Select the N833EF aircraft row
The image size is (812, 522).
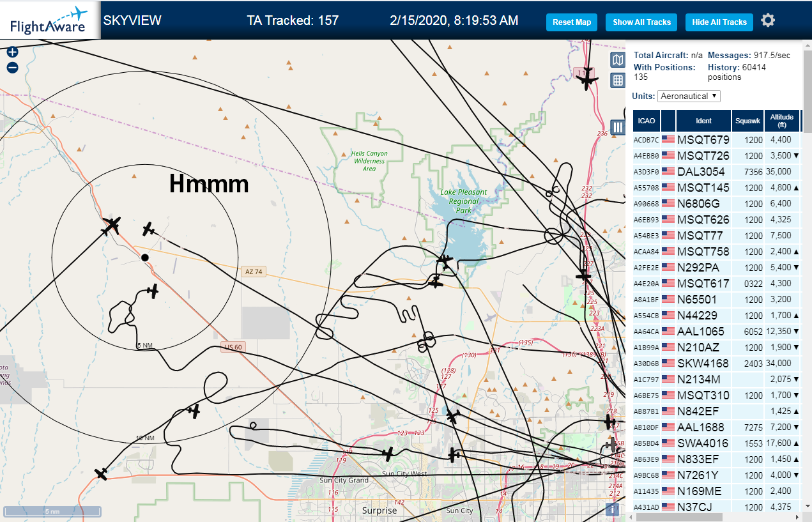click(x=716, y=459)
